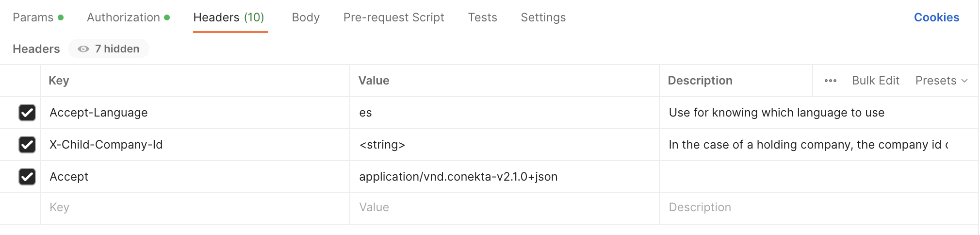Click the empty Value input field

[x=504, y=207]
